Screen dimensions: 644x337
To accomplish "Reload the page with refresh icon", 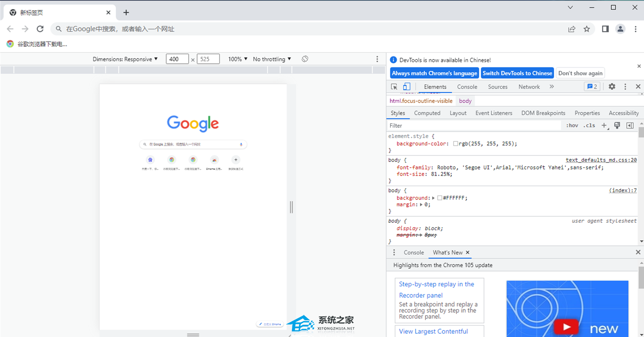I will click(x=40, y=29).
